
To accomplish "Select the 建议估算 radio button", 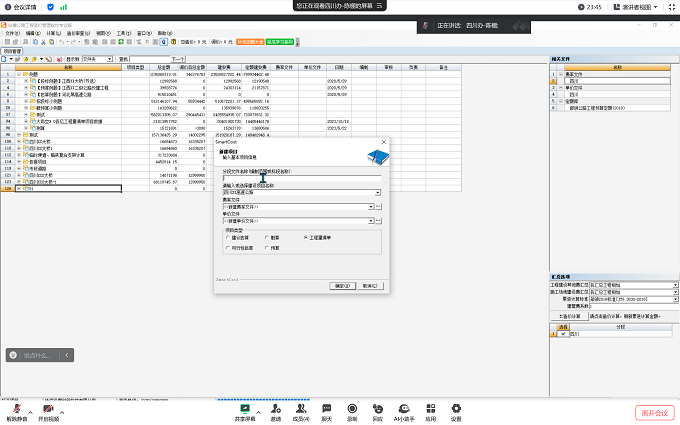I will pyautogui.click(x=229, y=237).
